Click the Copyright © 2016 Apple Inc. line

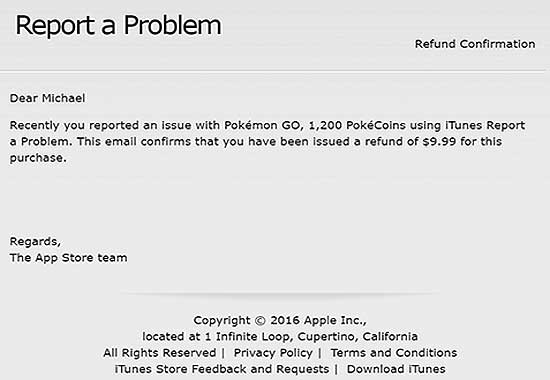pyautogui.click(x=280, y=320)
